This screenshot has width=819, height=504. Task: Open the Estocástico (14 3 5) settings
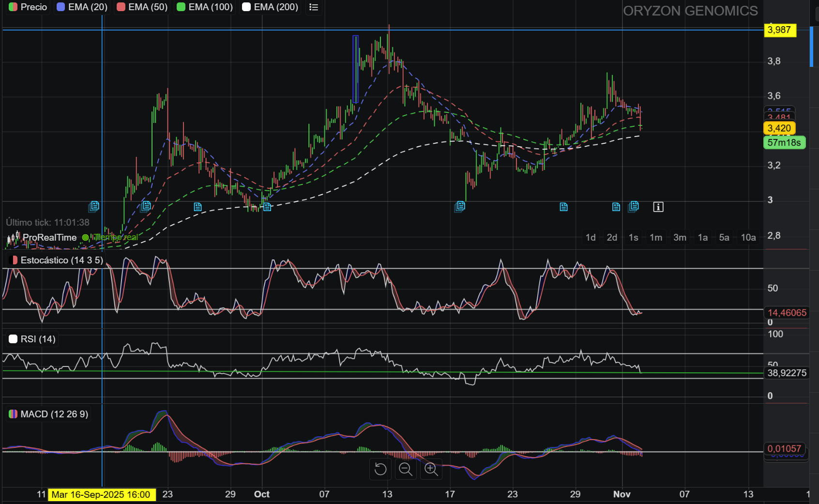click(x=56, y=260)
